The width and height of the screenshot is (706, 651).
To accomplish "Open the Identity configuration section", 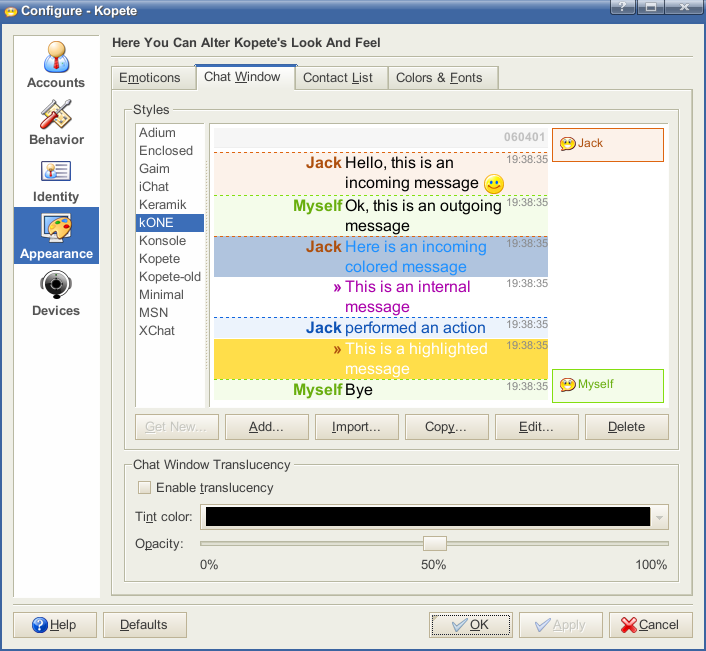I will 56,179.
